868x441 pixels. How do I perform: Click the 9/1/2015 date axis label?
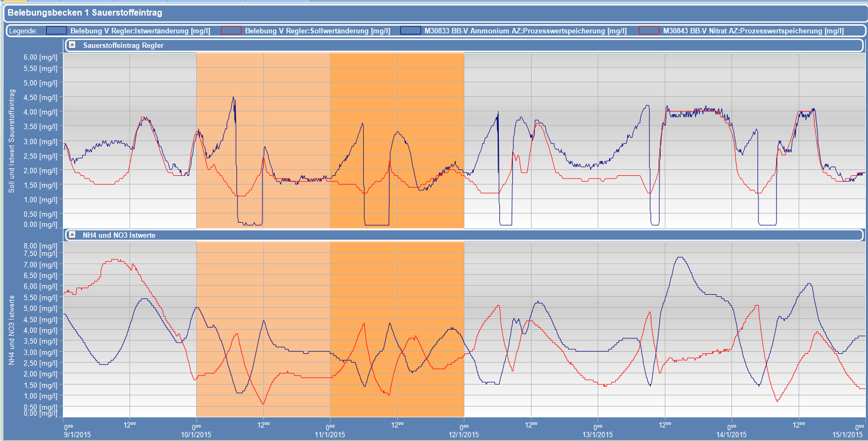pyautogui.click(x=77, y=435)
